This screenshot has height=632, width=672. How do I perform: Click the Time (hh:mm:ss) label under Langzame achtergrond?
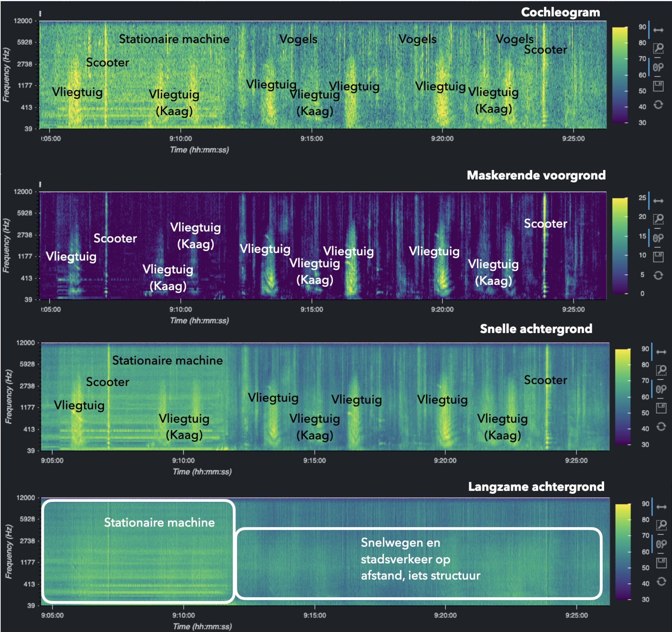coord(202,626)
